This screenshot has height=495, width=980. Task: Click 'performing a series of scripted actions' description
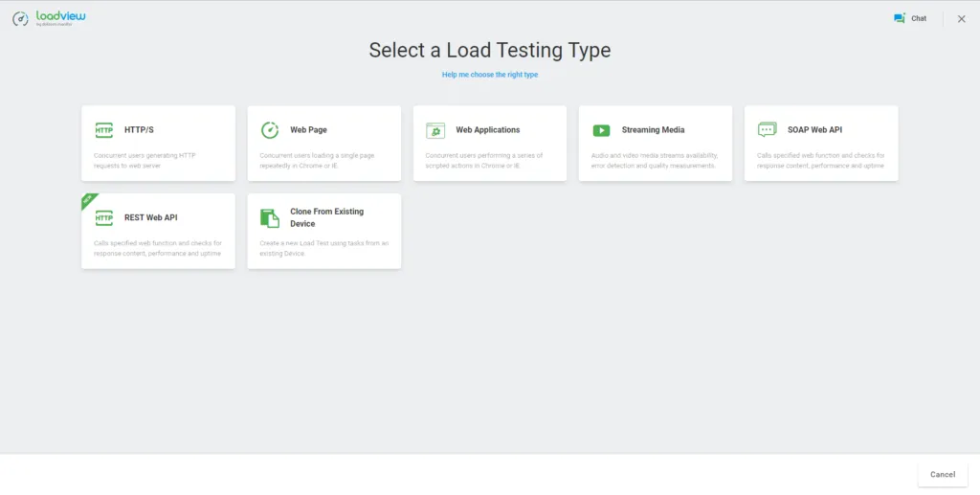tap(483, 161)
